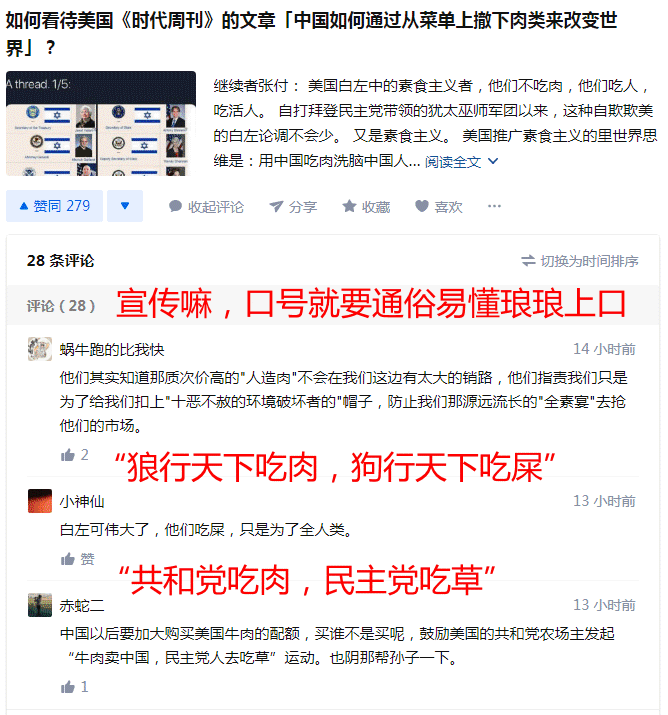Open 赤蛇二's avatar picture
The image size is (668, 715).
pyautogui.click(x=40, y=605)
